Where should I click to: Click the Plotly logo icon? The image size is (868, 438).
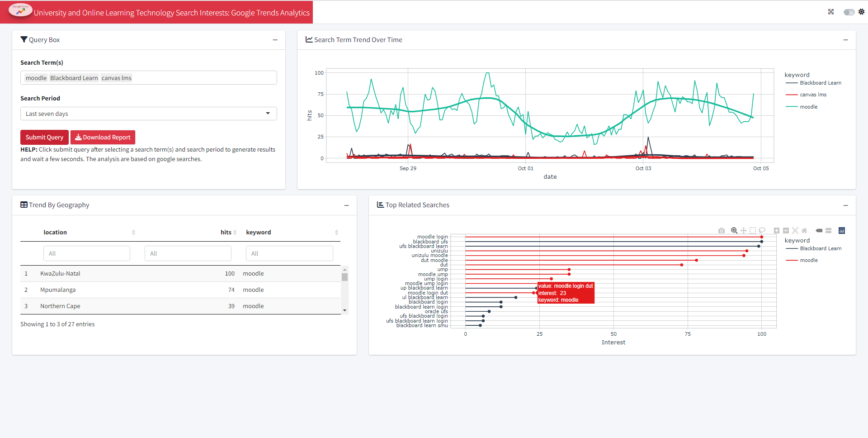tap(842, 231)
